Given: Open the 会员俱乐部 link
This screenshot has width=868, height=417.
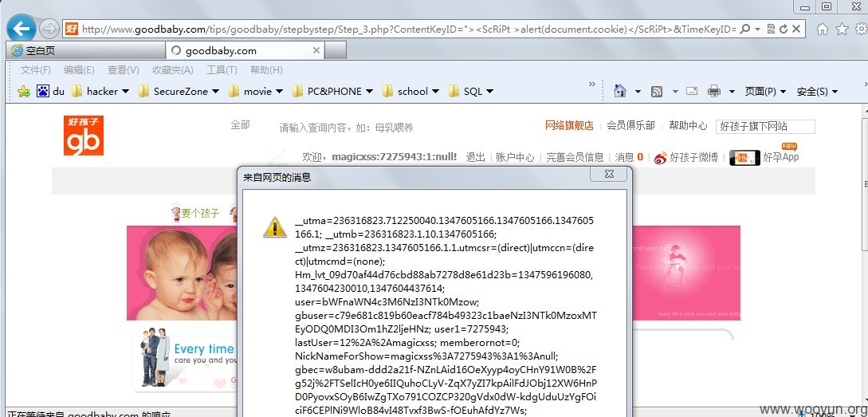Looking at the screenshot, I should click(x=630, y=126).
